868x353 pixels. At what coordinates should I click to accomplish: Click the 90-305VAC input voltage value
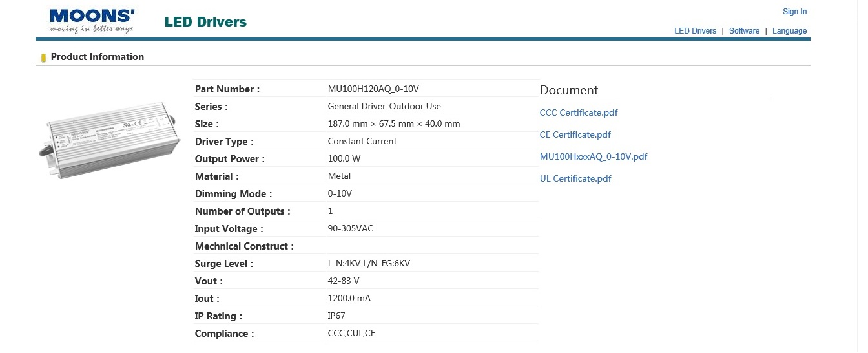350,229
